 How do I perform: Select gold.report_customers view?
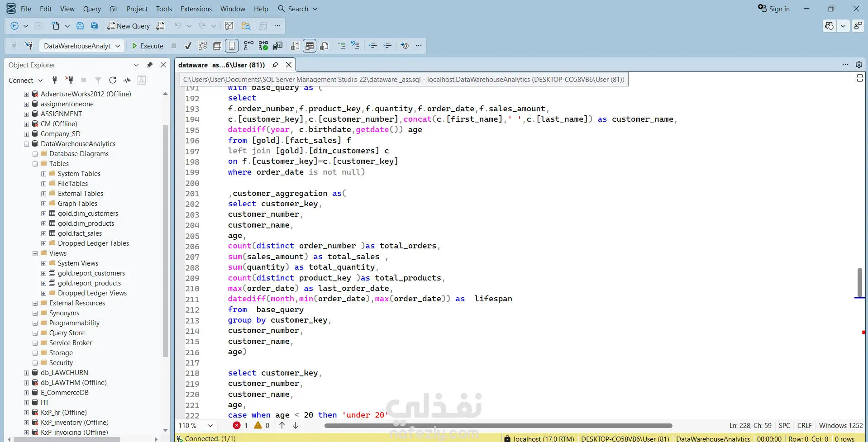coord(91,273)
